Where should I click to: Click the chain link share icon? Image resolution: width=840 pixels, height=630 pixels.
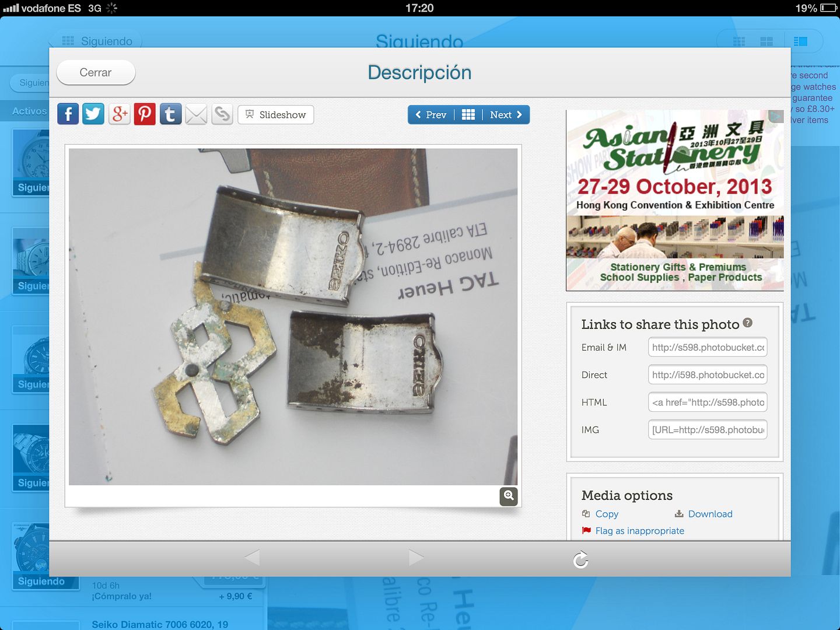222,114
